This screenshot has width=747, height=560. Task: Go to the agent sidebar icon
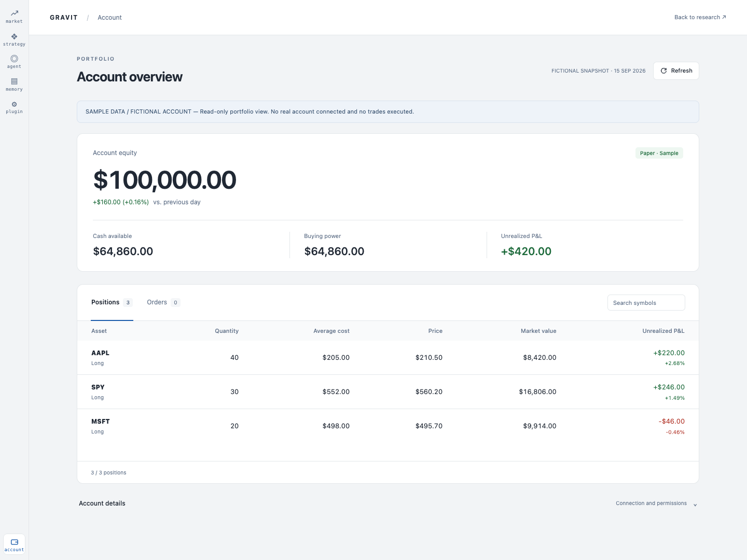pyautogui.click(x=14, y=62)
